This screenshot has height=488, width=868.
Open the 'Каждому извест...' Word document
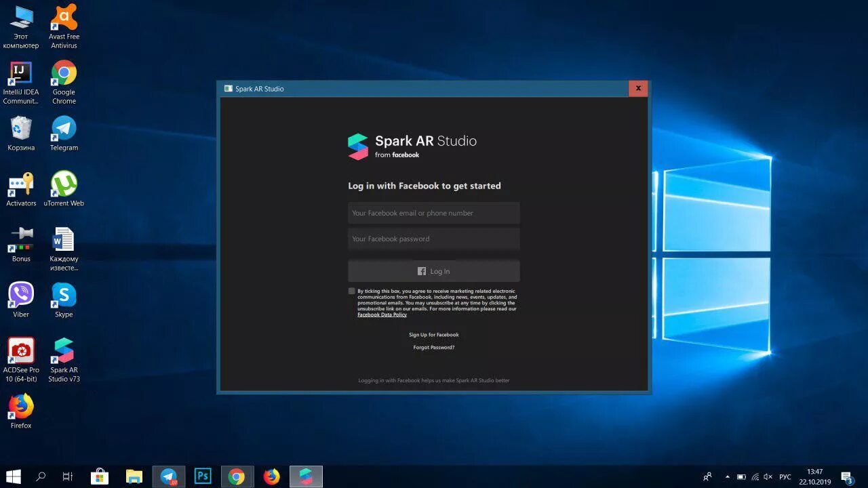click(64, 249)
